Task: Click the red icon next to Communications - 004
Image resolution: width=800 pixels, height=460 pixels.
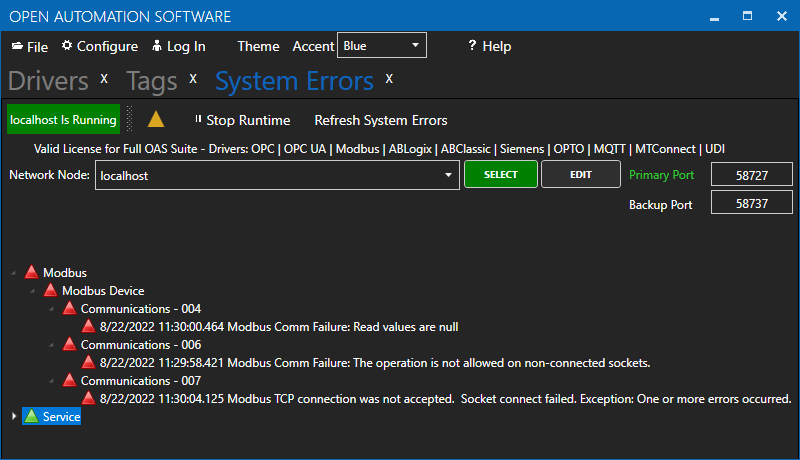Action: 69,308
